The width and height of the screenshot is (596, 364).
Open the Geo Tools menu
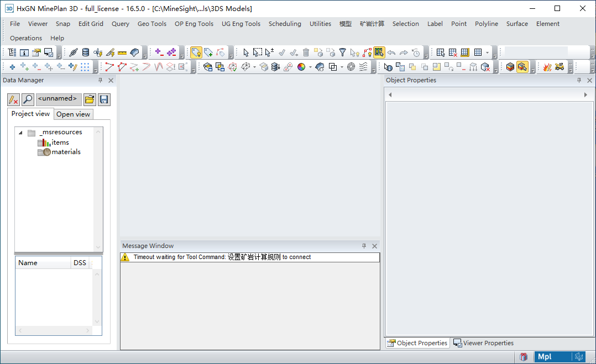152,24
